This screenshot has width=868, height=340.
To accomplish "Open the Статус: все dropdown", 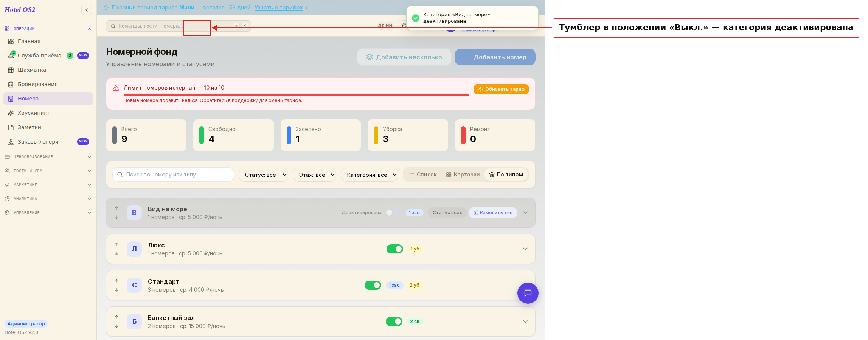I will coord(263,175).
